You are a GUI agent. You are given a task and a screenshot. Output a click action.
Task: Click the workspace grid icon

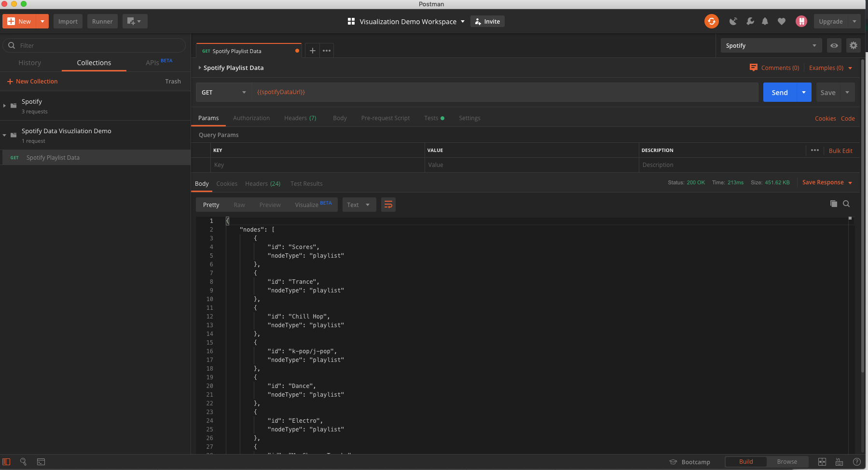351,21
